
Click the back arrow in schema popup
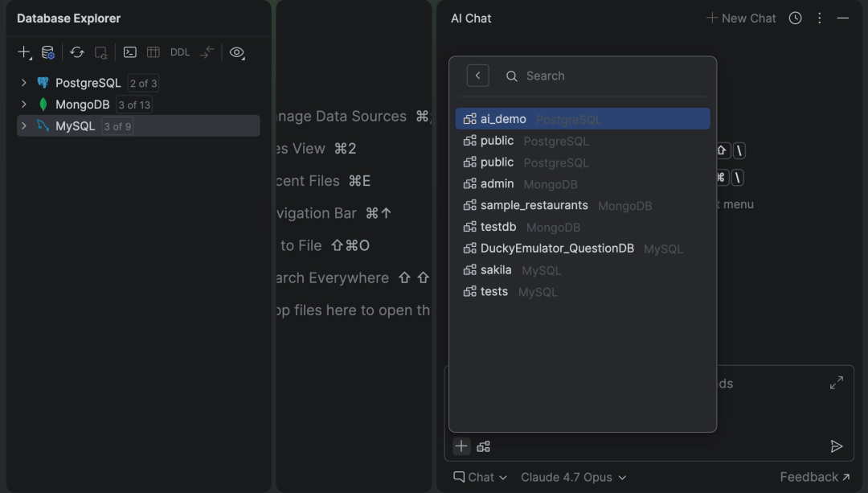[x=477, y=76]
